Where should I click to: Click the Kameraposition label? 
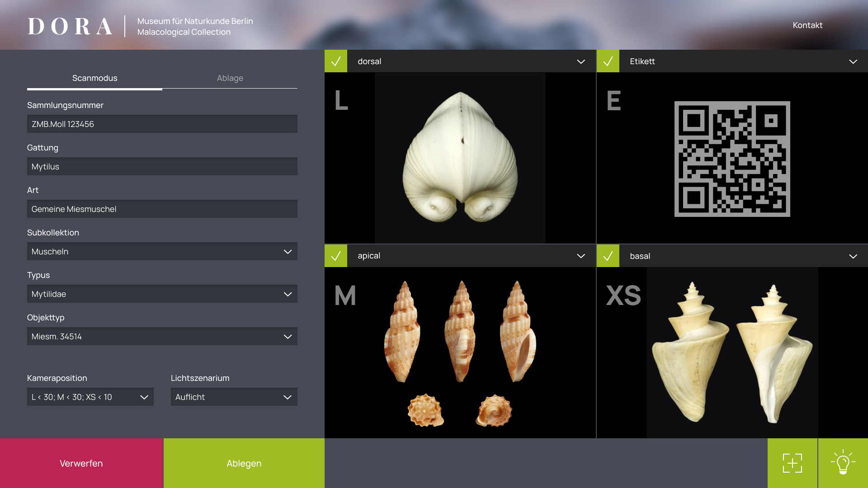[57, 378]
